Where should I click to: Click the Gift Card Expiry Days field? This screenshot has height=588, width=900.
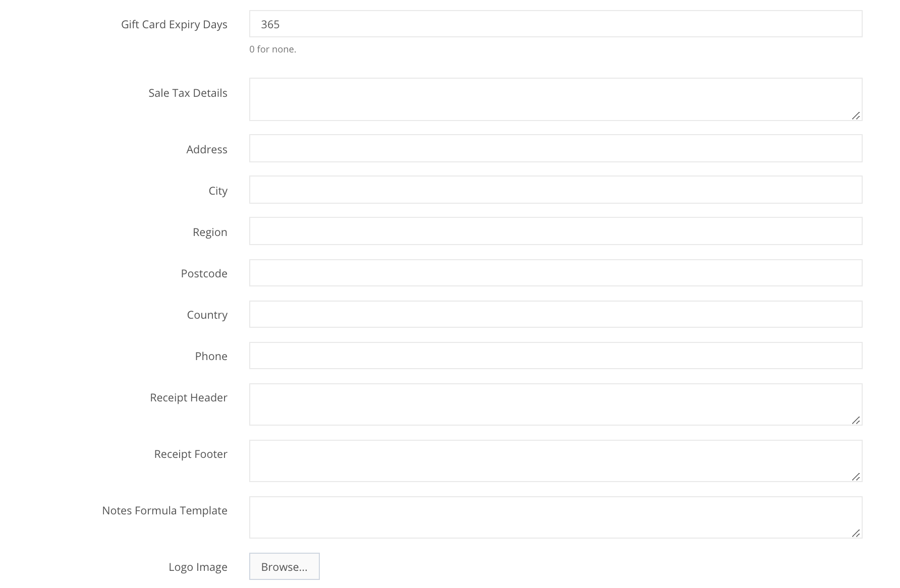point(555,24)
